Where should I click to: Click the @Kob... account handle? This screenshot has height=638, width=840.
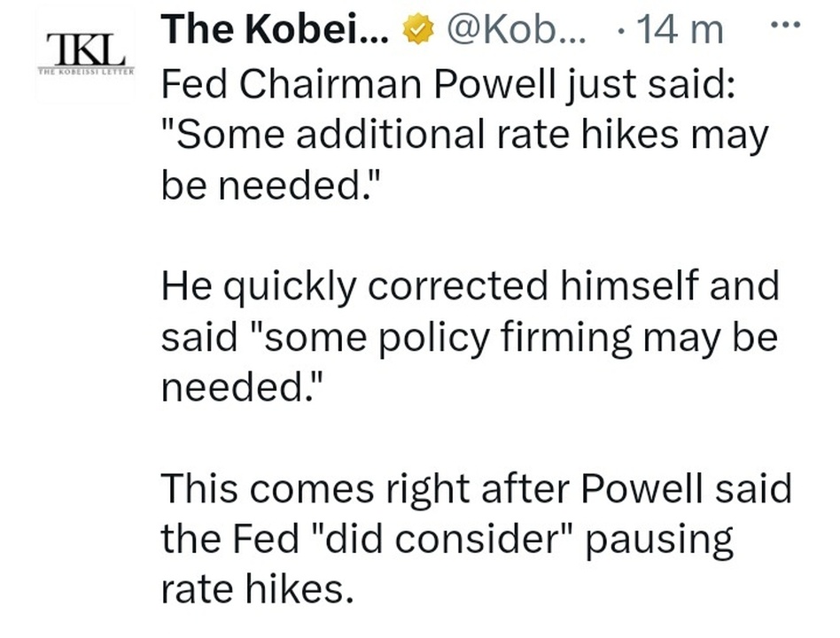pyautogui.click(x=516, y=30)
